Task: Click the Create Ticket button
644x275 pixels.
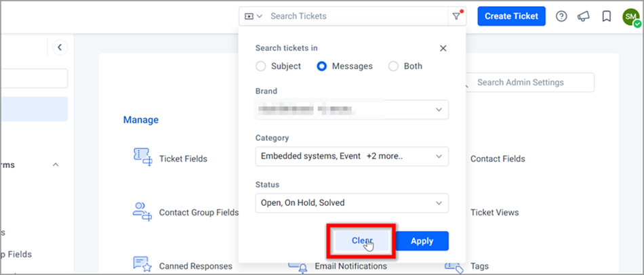Action: click(x=511, y=16)
